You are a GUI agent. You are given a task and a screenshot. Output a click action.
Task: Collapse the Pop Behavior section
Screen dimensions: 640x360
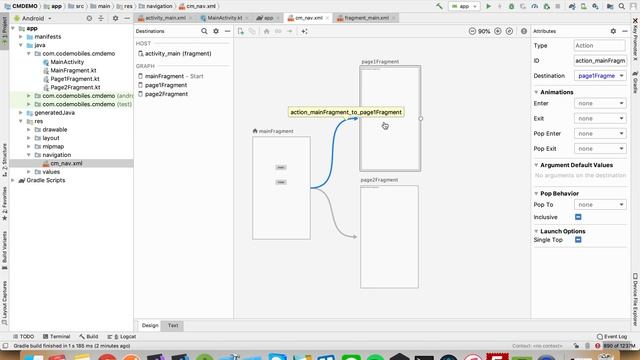click(x=536, y=193)
